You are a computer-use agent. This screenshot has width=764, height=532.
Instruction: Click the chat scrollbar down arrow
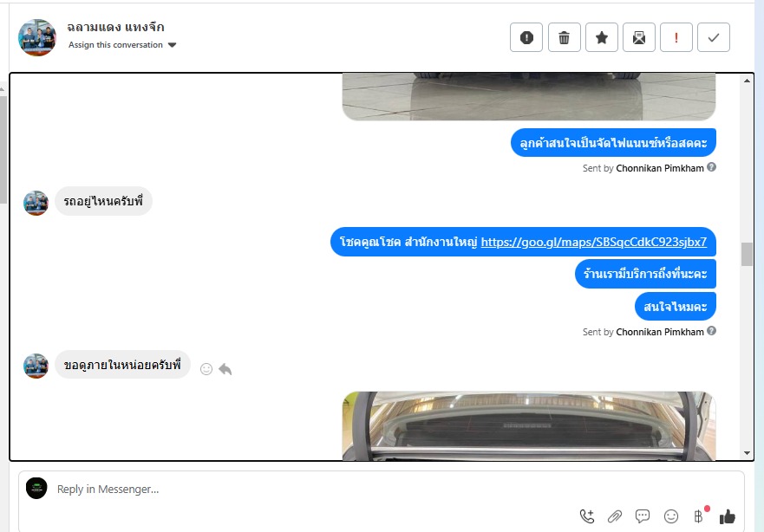pyautogui.click(x=747, y=453)
